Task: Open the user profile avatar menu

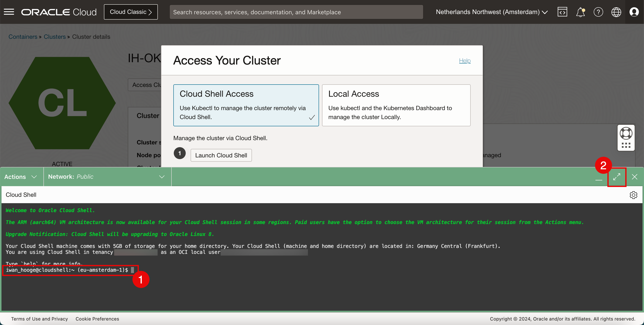Action: coord(634,12)
